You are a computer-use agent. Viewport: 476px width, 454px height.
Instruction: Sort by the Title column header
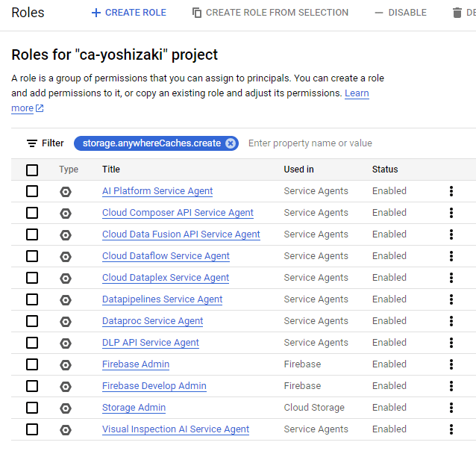click(111, 170)
